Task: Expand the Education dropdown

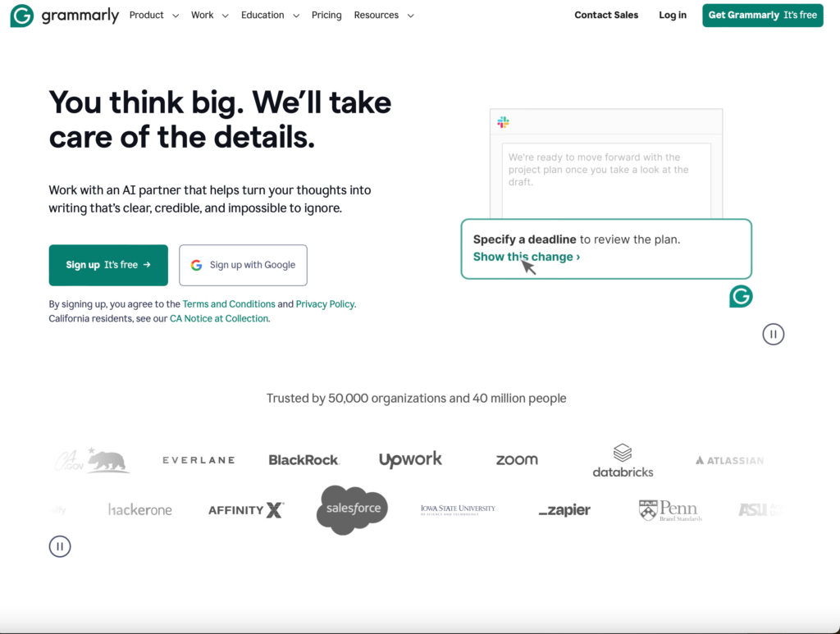Action: [262, 15]
